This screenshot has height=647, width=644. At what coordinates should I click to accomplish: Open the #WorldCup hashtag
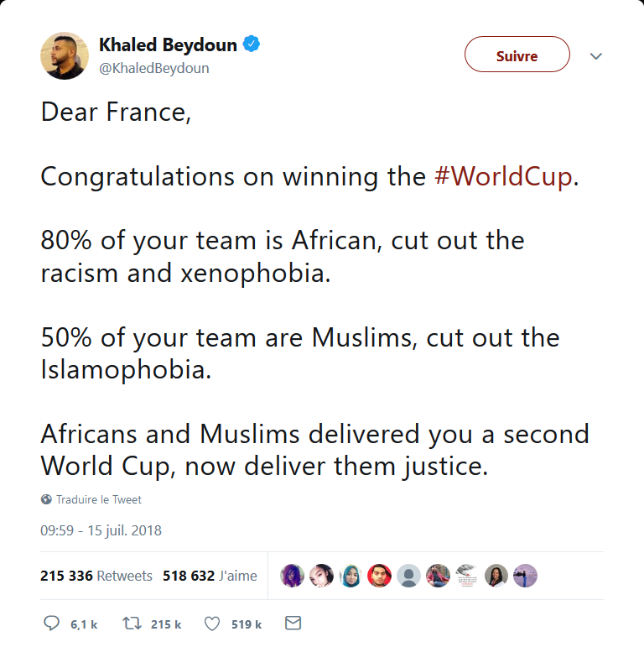click(503, 177)
